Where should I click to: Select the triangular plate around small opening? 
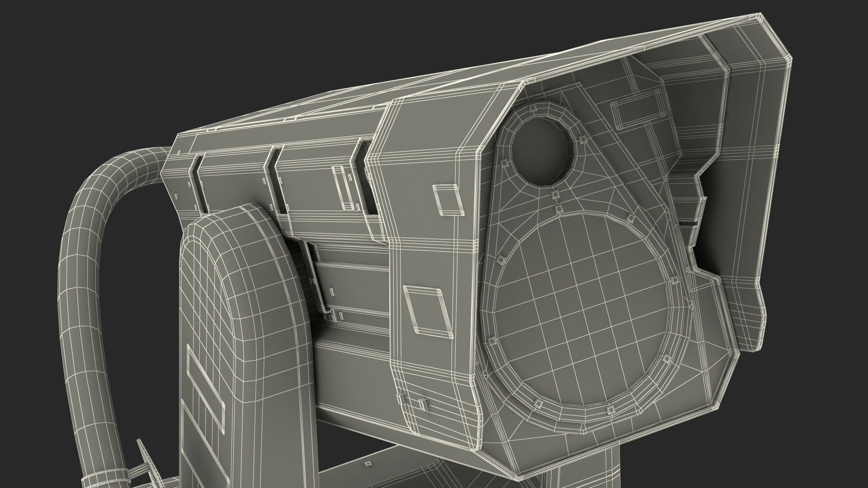coord(588,181)
